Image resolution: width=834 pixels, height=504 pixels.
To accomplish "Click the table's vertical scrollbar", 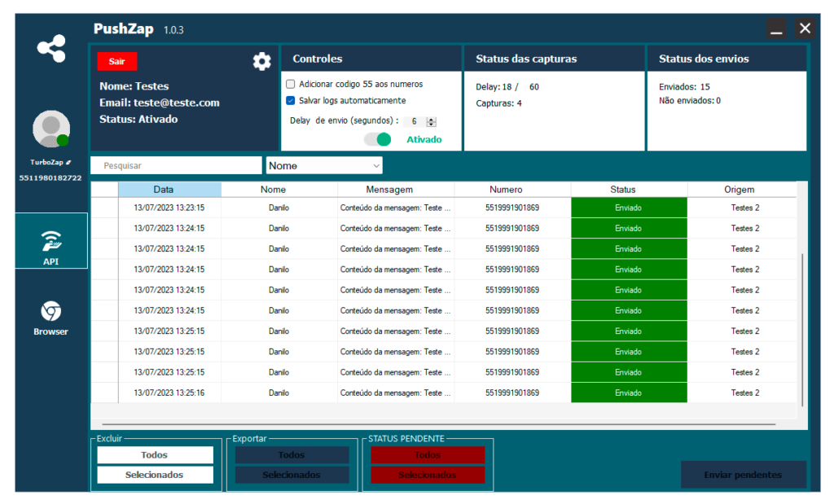I will click(x=802, y=326).
